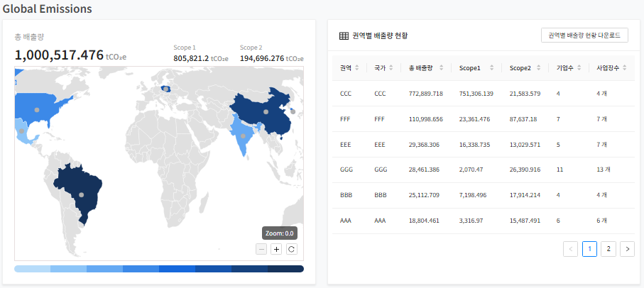The height and width of the screenshot is (288, 644).
Task: Reset the map zoom with refresh icon
Action: pos(291,249)
